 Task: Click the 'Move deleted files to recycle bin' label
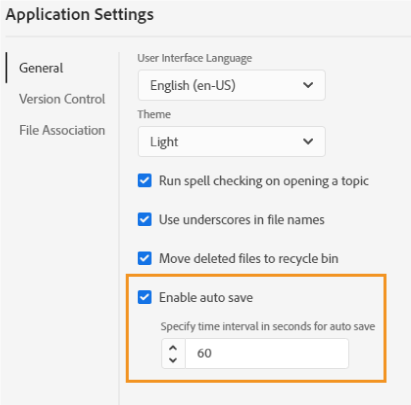[249, 258]
